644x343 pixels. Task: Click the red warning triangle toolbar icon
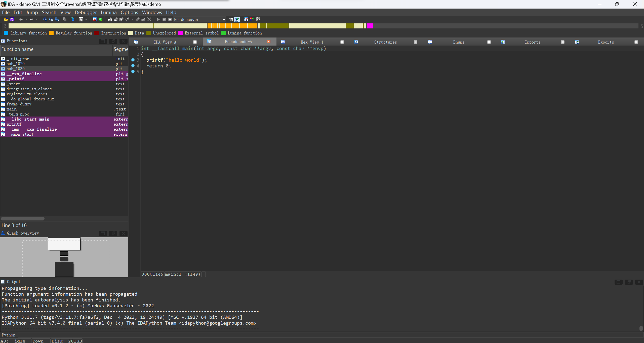(x=95, y=19)
